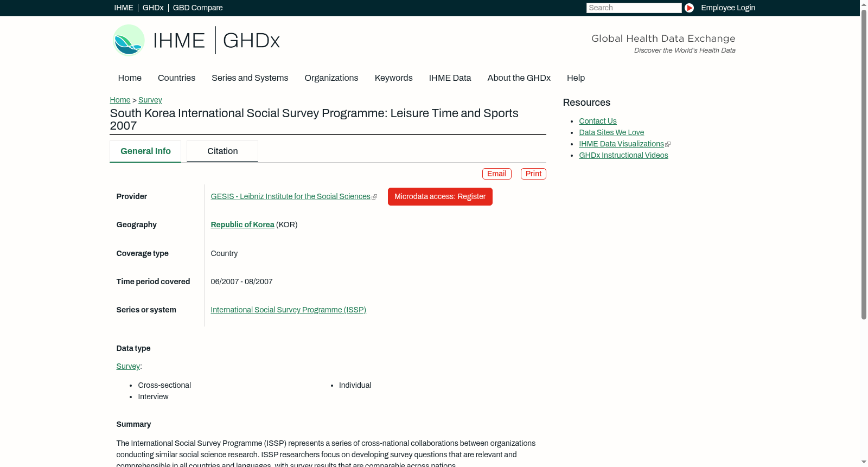868x467 pixels.
Task: Click external link icon beside IHME Data Visualizations
Action: point(668,144)
